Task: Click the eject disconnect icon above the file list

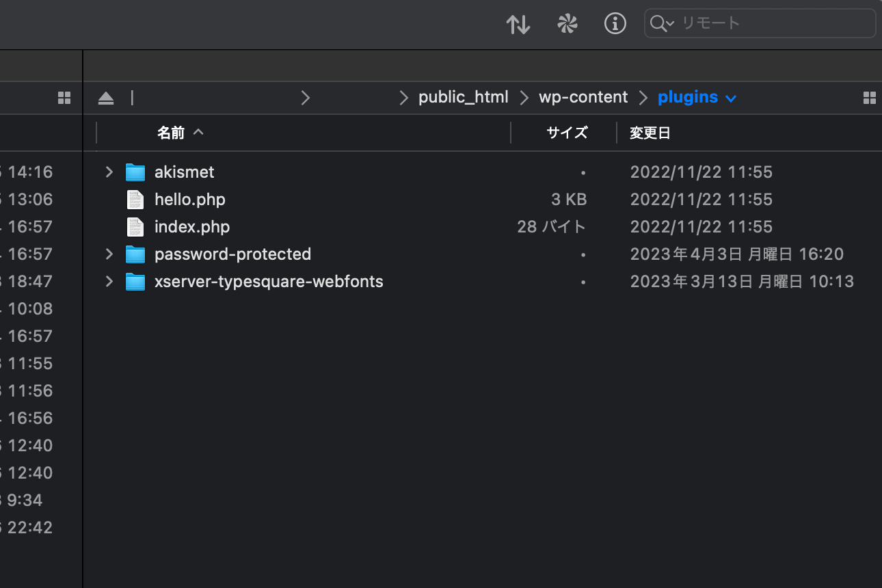Action: click(105, 98)
